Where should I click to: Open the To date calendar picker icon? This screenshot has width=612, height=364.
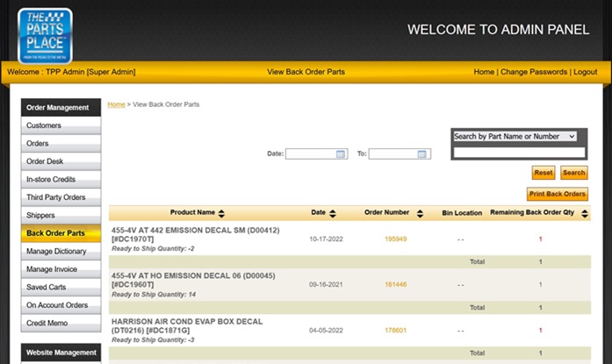click(x=424, y=153)
